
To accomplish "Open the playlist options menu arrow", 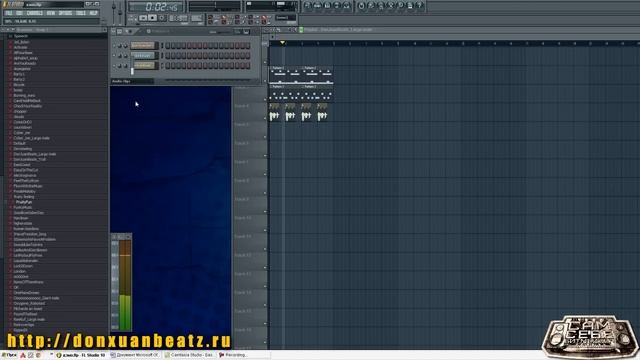I will pos(265,30).
